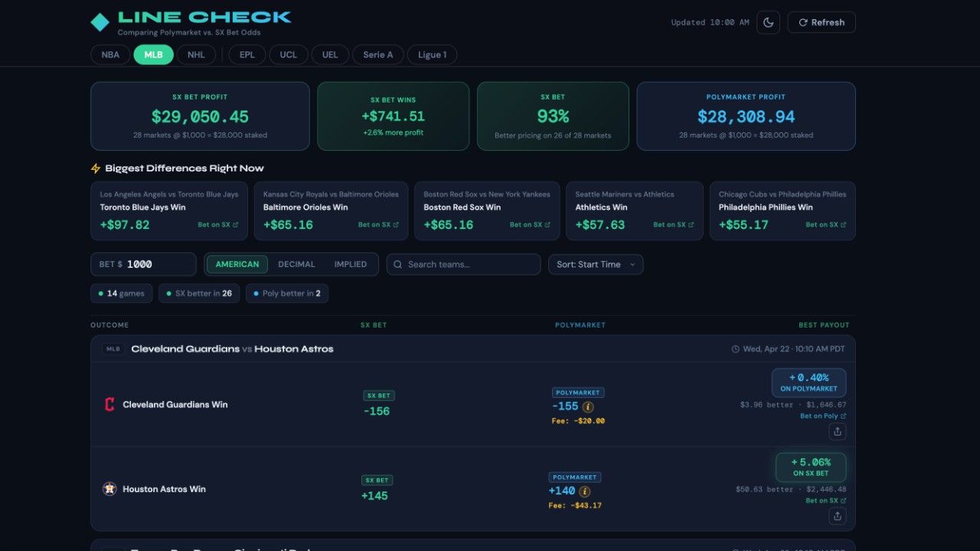Click the SX Bet 93% pricing card
Viewport: 980px width, 551px height.
[x=553, y=116]
